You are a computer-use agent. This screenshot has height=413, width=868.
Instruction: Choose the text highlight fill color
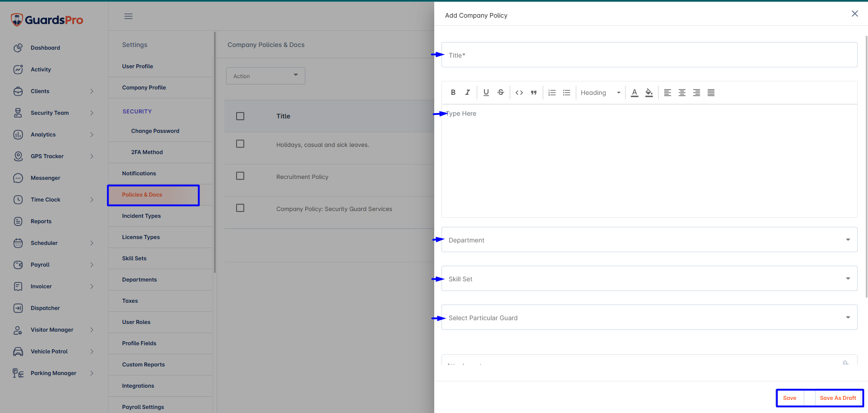tap(649, 93)
